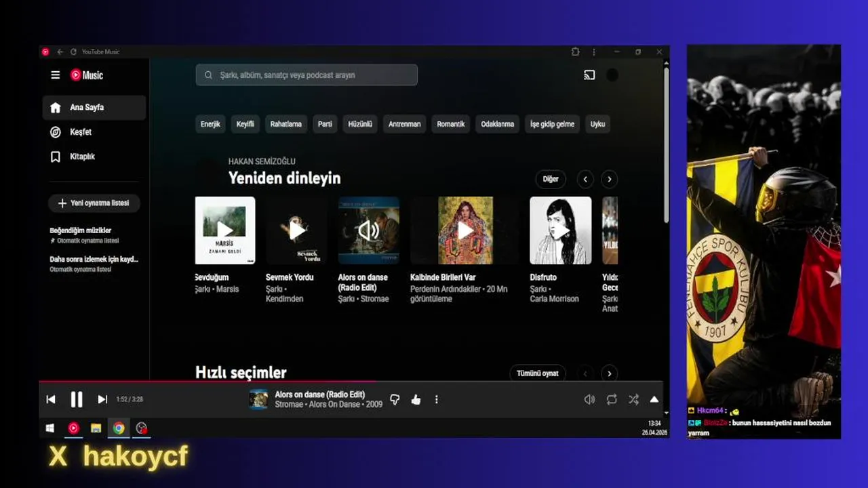
Task: Click the Tümünü oynat button
Action: click(538, 373)
